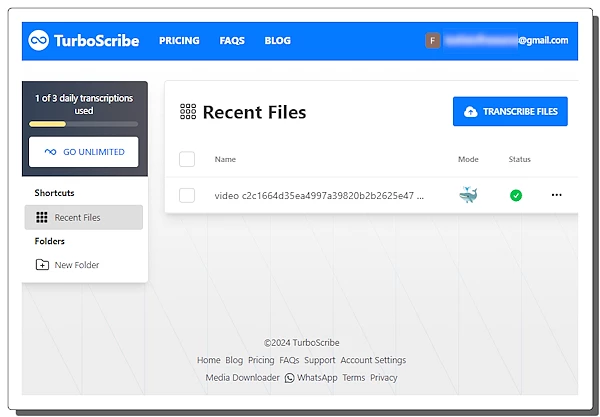Open the Pricing footer link
This screenshot has width=600, height=417.
pos(261,360)
